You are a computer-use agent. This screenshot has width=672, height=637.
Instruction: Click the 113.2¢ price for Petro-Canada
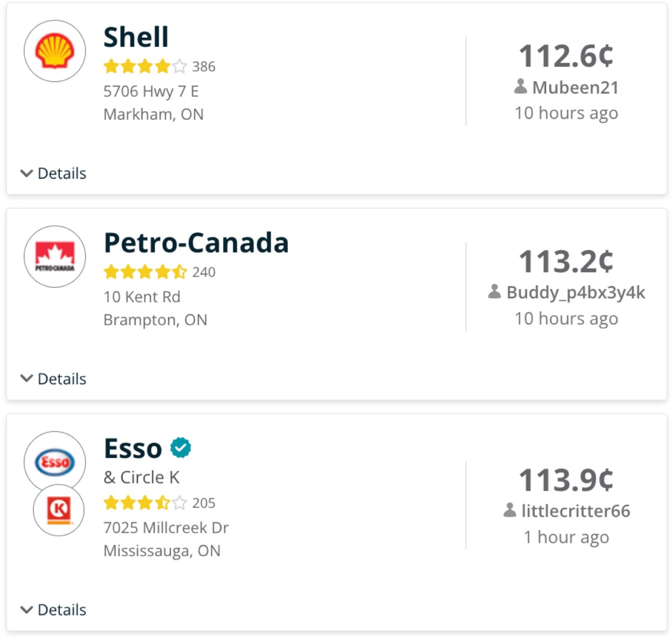[x=566, y=261]
